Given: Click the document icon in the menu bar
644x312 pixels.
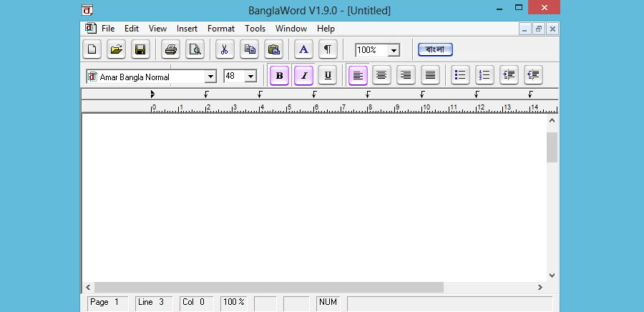Looking at the screenshot, I should [91, 29].
